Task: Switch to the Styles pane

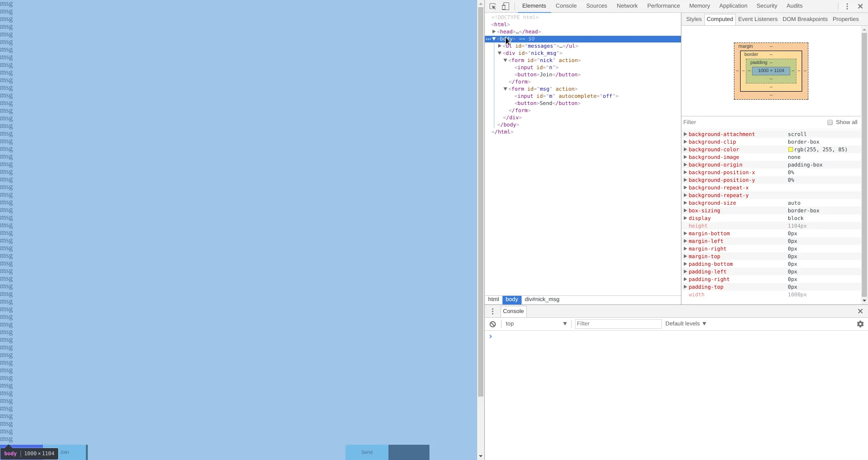Action: [x=694, y=19]
